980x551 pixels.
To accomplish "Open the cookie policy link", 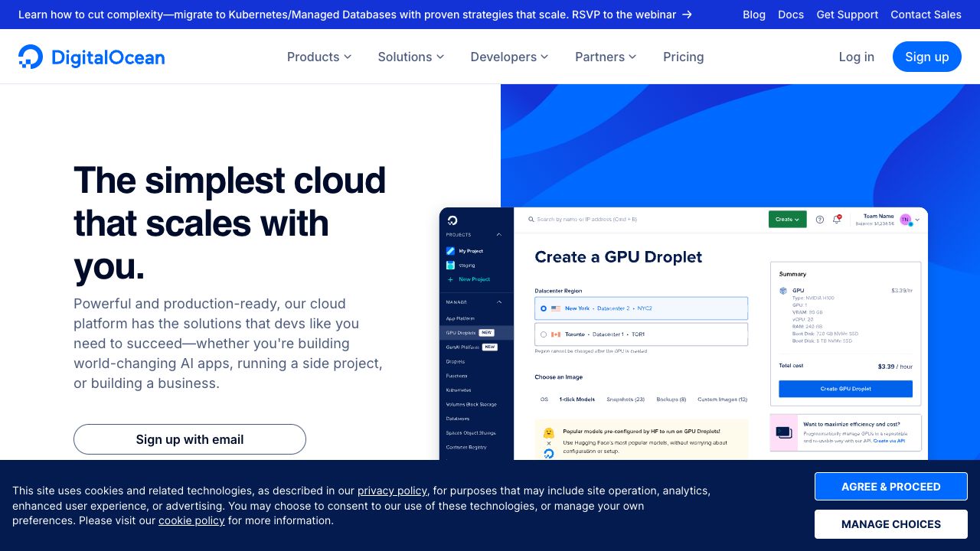I will (191, 520).
